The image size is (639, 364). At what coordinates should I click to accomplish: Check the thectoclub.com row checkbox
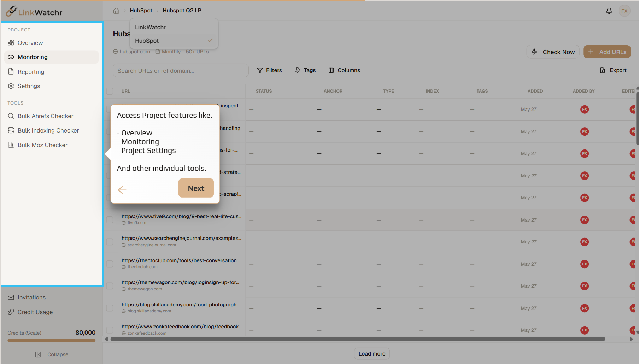tap(110, 264)
